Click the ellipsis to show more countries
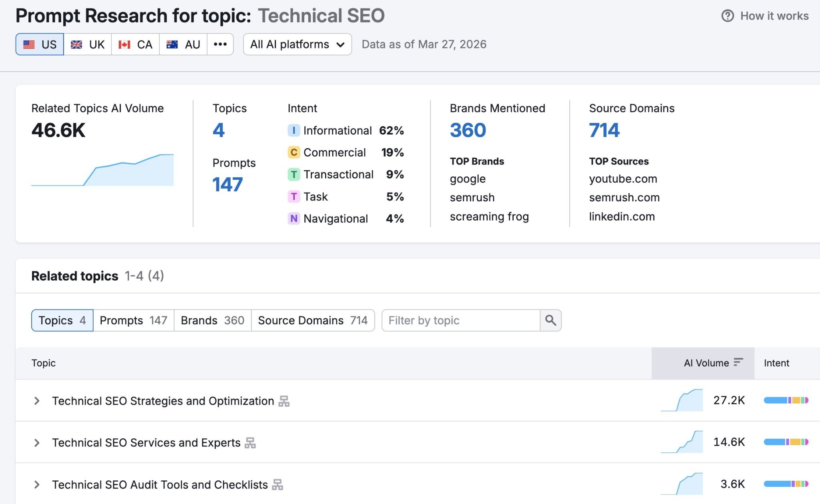Viewport: 820px width, 504px height. pyautogui.click(x=221, y=44)
